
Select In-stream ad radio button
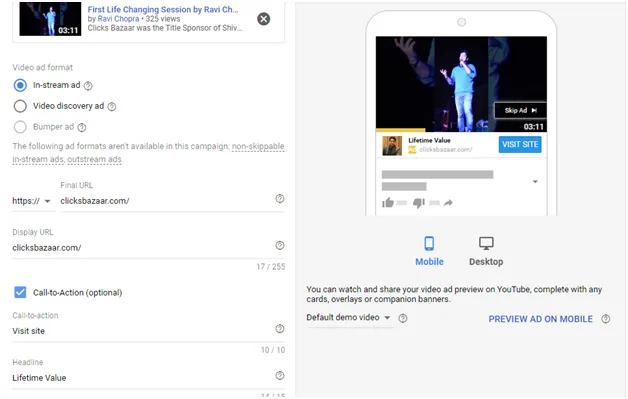(20, 85)
